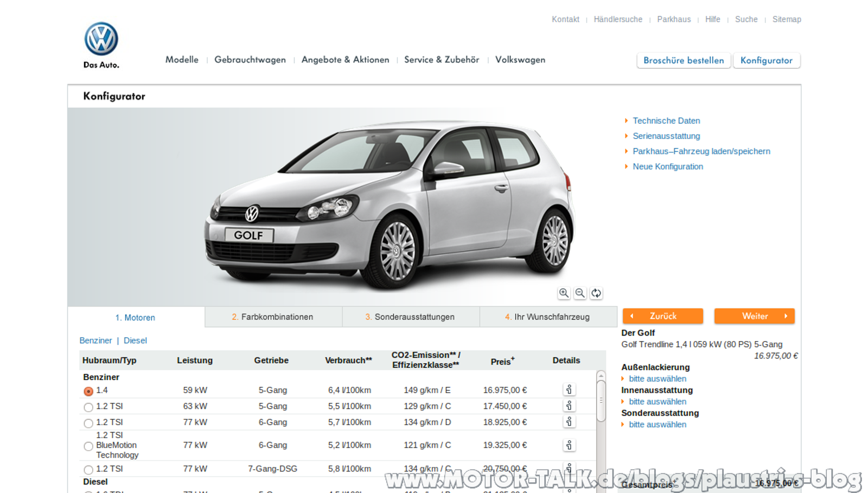868x493 pixels.
Task: Open the Parkhaus link
Action: pos(674,20)
